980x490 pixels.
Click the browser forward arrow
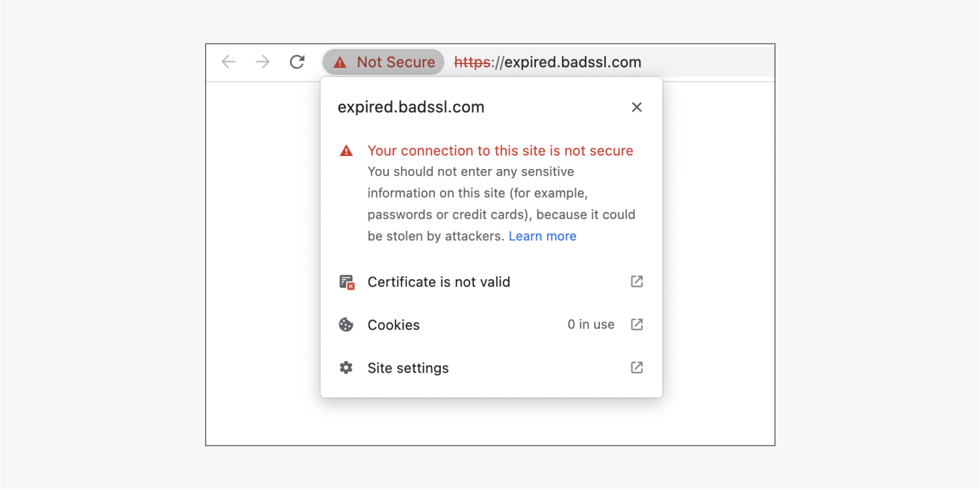(262, 62)
